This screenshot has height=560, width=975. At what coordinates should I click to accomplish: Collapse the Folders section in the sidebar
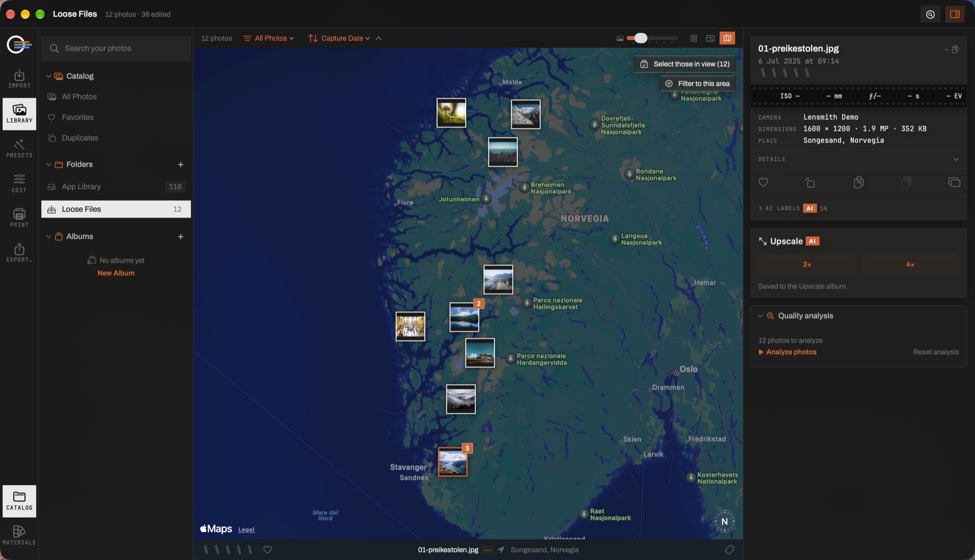point(48,164)
